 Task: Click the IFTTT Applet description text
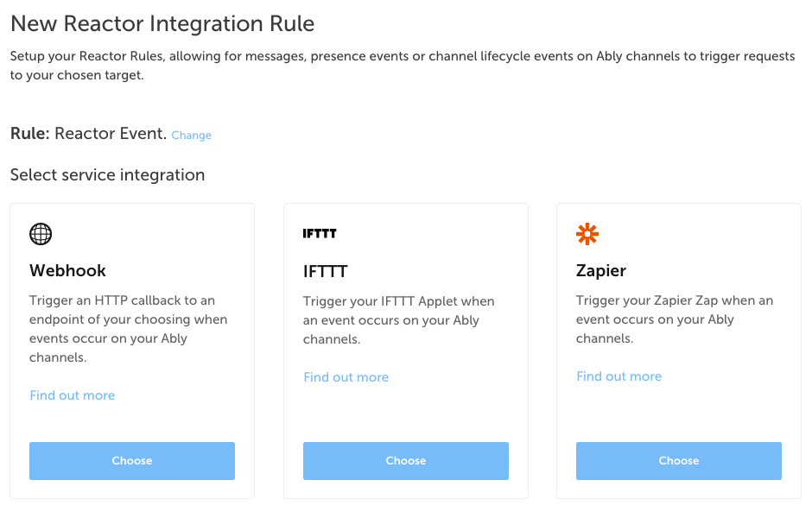[x=399, y=320]
